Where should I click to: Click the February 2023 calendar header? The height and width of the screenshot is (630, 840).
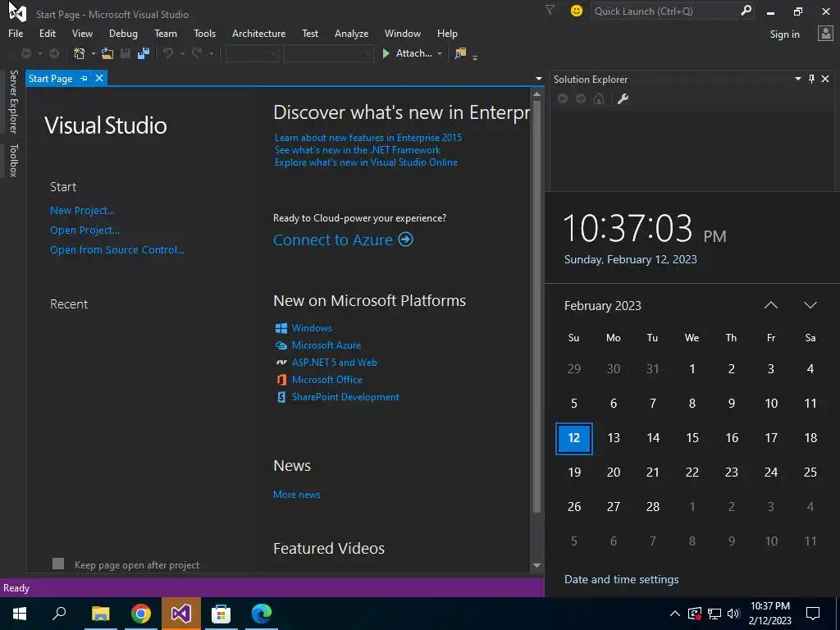pyautogui.click(x=603, y=306)
